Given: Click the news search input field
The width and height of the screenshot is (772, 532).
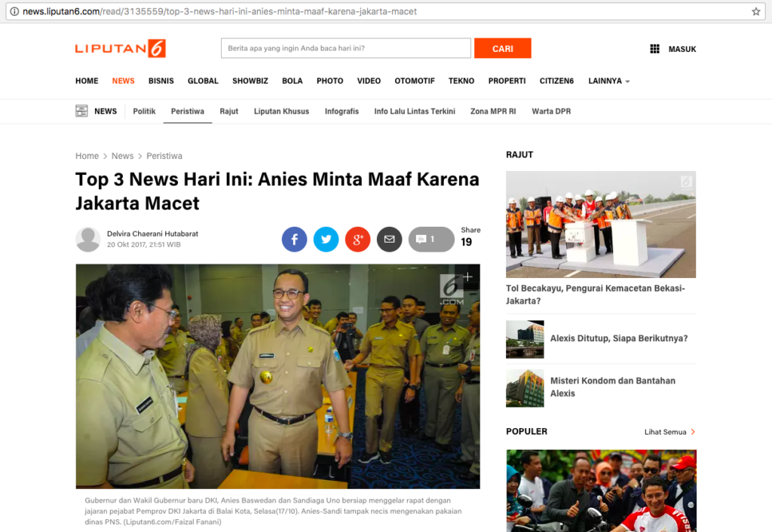Looking at the screenshot, I should point(345,48).
